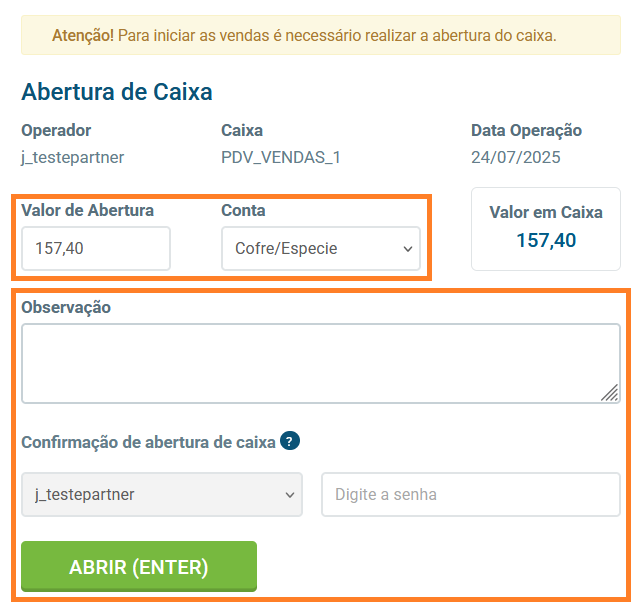Click the Observação textarea resize handle
642x615 pixels.
click(609, 393)
